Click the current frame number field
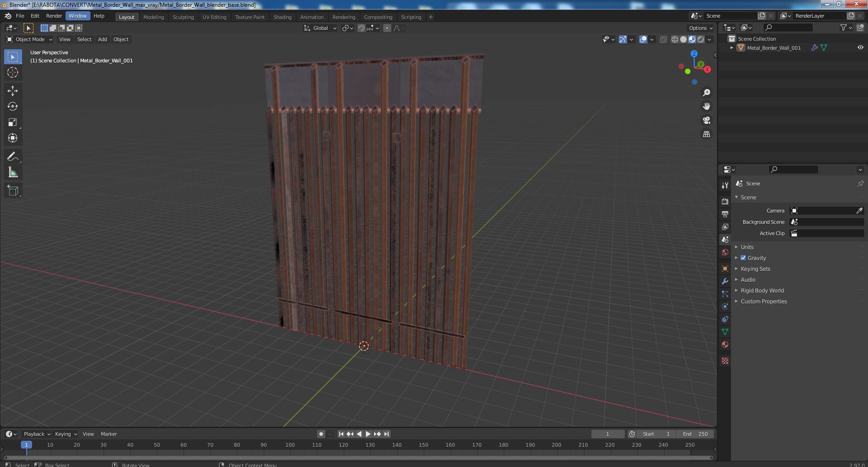This screenshot has width=868, height=467. click(607, 434)
